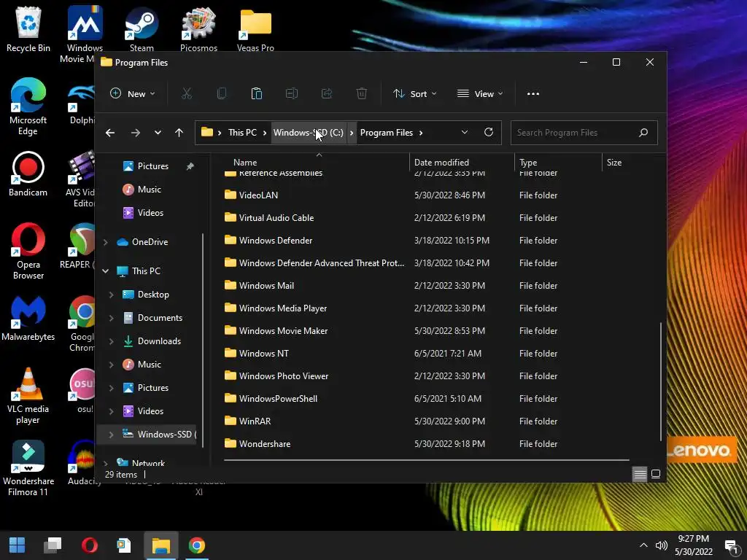747x560 pixels.
Task: Show hidden tray icons chevron
Action: [x=643, y=545]
